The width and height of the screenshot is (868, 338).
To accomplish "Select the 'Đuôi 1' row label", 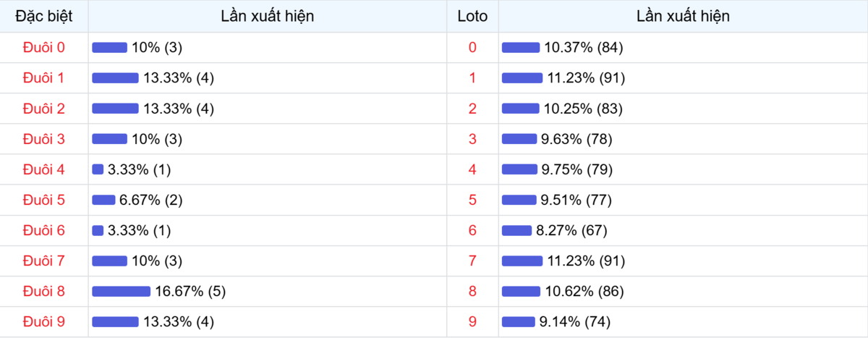I will tap(43, 78).
